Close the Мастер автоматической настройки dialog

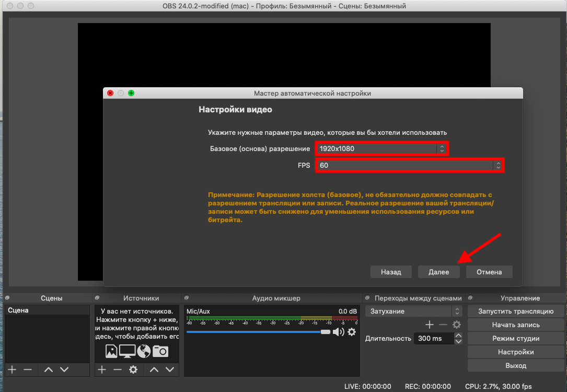[x=110, y=93]
